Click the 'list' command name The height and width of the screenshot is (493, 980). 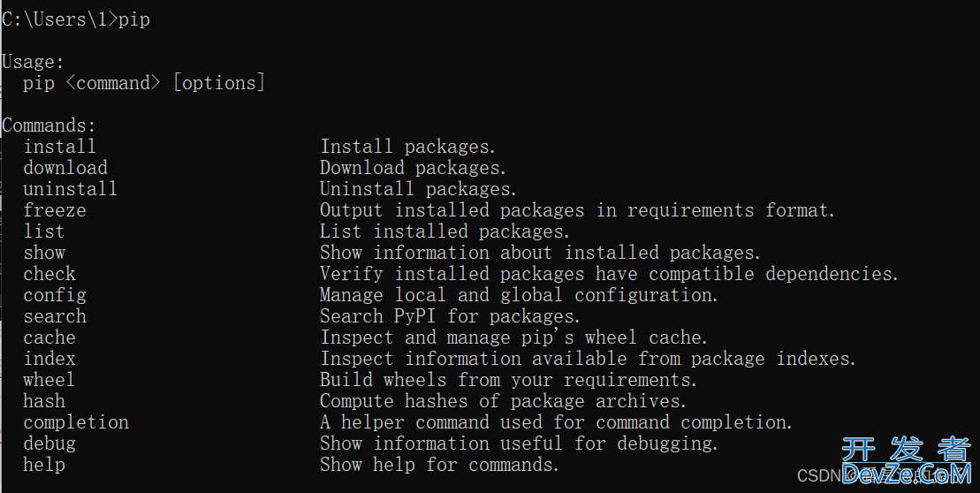click(x=44, y=231)
